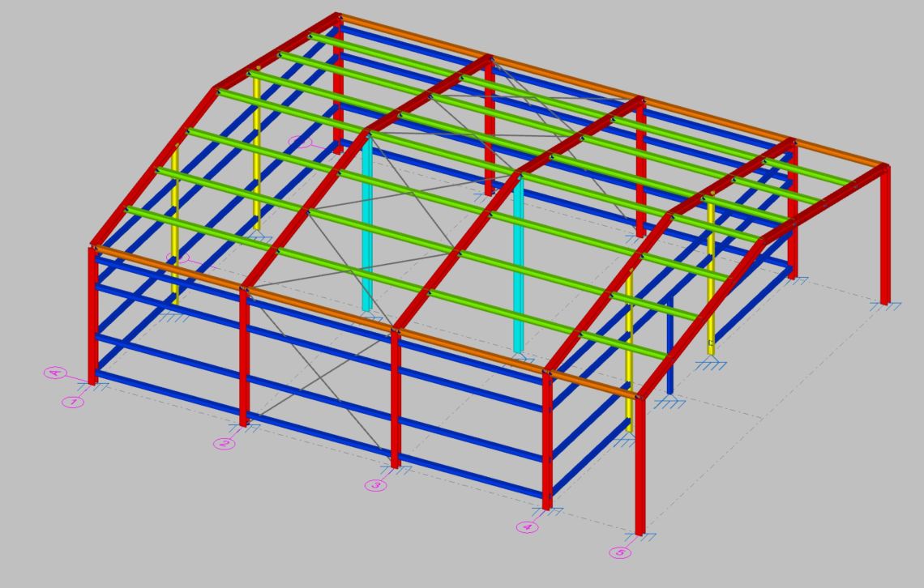The height and width of the screenshot is (588, 924).
Task: Click support symbol beneath the short blue post
Action: click(669, 402)
